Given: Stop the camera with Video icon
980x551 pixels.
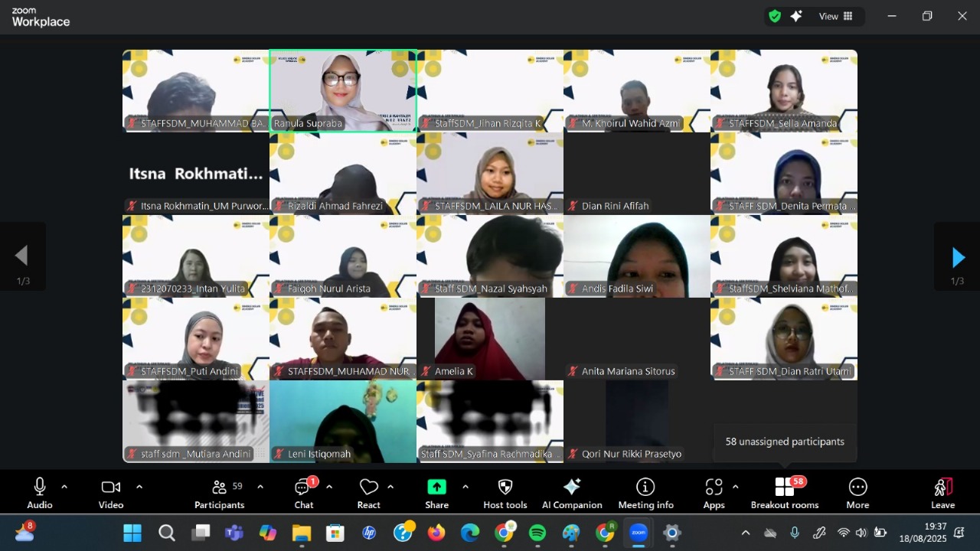Looking at the screenshot, I should tap(110, 492).
